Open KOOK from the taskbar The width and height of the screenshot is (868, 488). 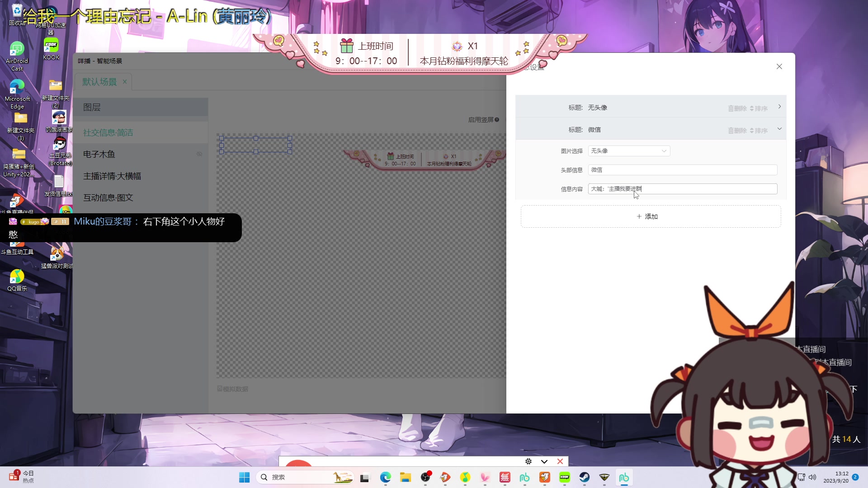(x=565, y=477)
